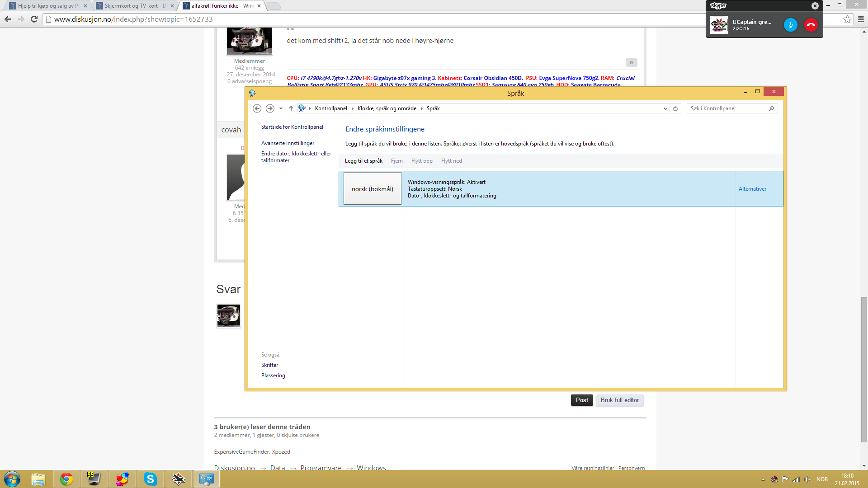Open Chrome from taskbar

click(66, 479)
